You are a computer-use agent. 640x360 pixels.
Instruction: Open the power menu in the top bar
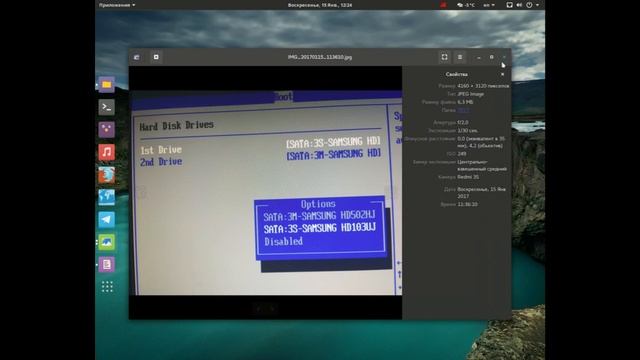pos(532,5)
